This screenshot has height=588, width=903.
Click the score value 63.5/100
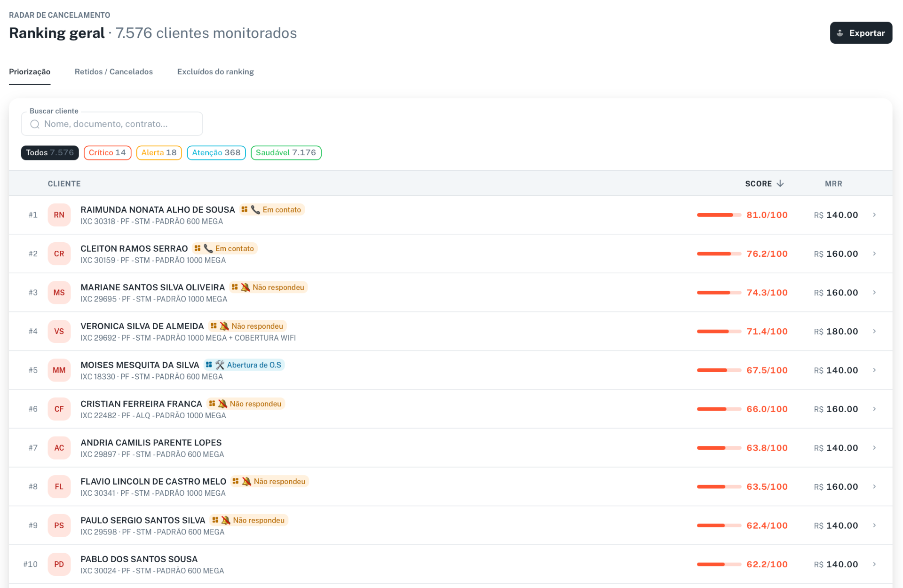tap(767, 487)
